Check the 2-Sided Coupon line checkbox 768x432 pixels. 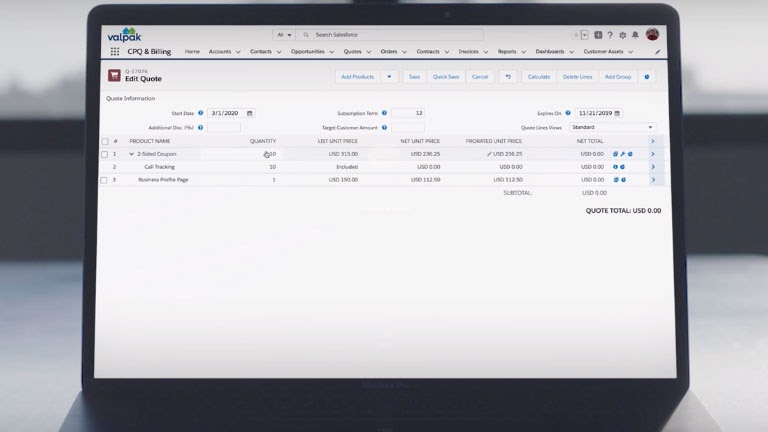click(105, 154)
